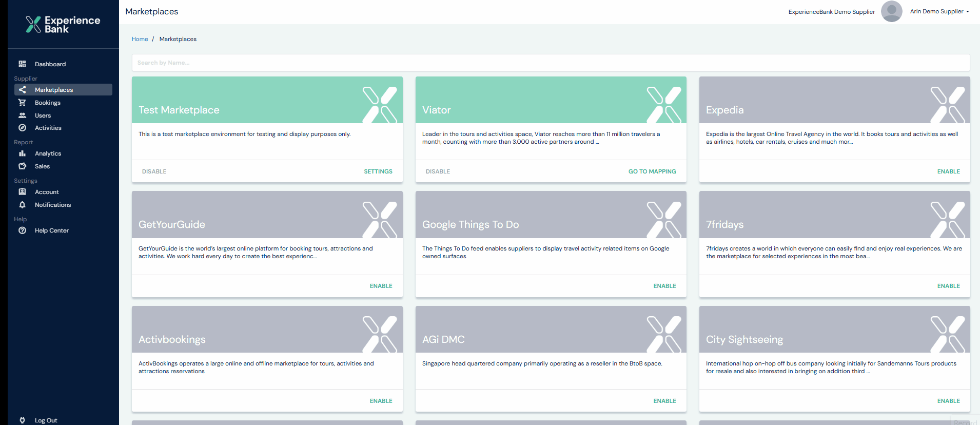This screenshot has width=980, height=425.
Task: Disable the Viator marketplace
Action: [438, 171]
